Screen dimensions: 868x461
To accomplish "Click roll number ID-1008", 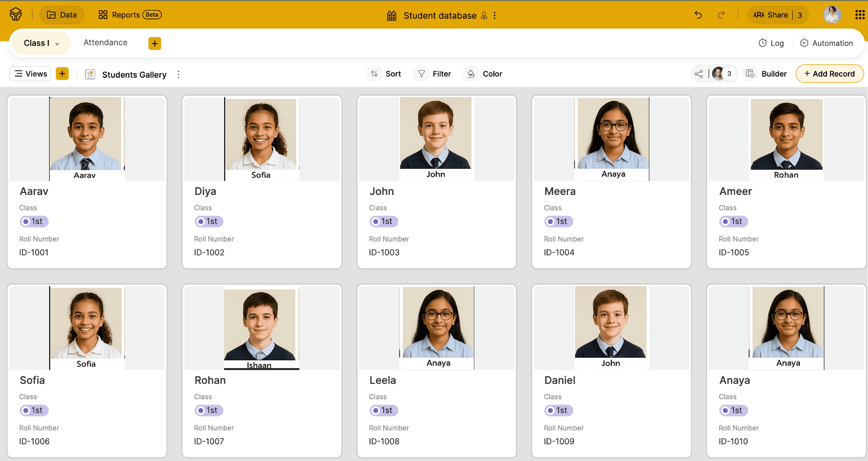I will 384,441.
